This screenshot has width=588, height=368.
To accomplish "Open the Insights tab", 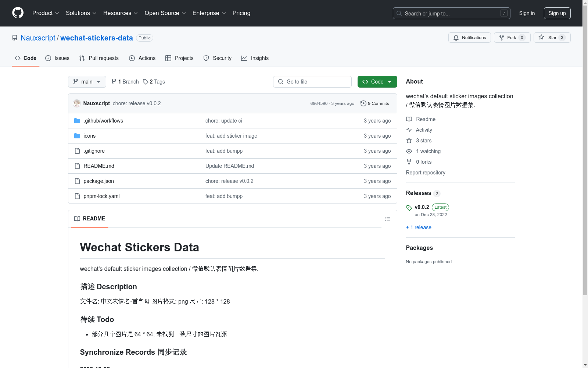I will tap(255, 58).
